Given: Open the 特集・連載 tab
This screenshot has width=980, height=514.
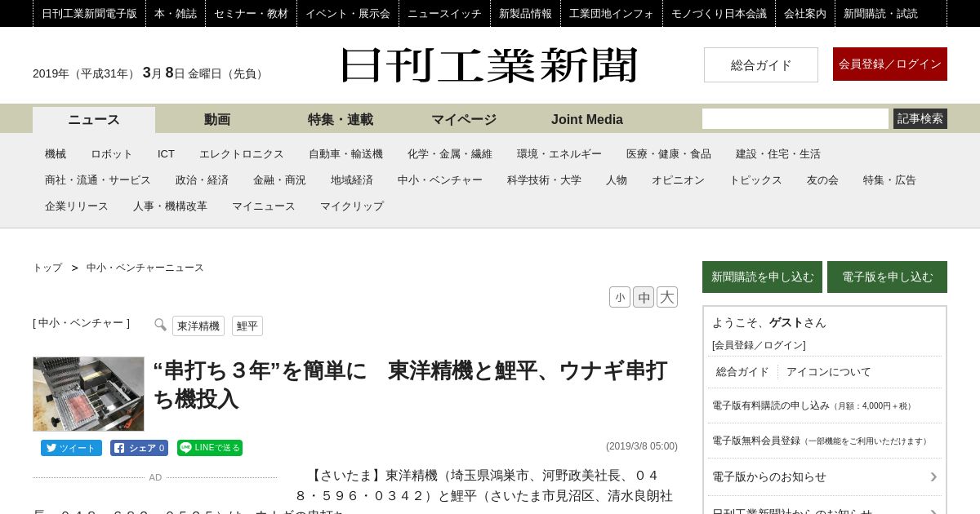Looking at the screenshot, I should pos(341,119).
